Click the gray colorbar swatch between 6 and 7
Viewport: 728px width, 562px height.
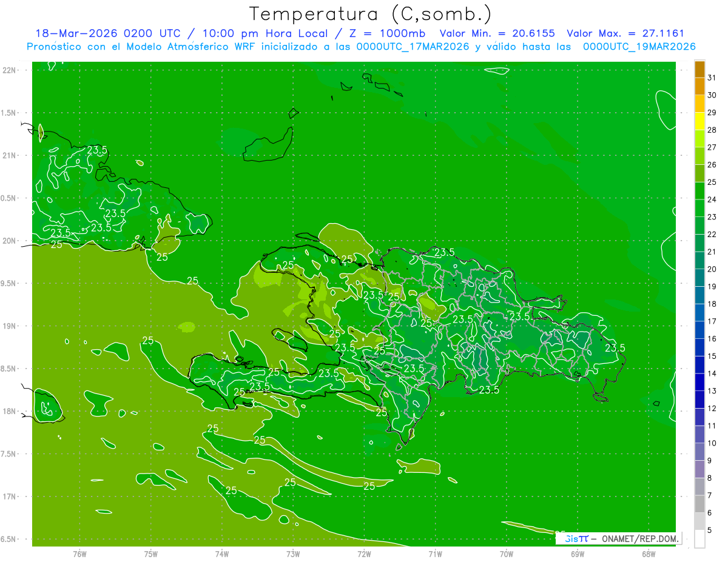click(x=699, y=504)
